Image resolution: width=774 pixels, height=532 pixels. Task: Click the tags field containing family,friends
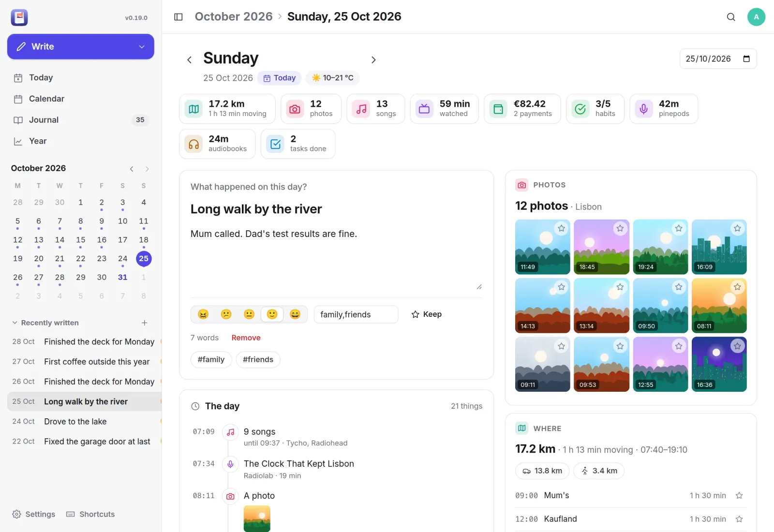click(x=356, y=314)
